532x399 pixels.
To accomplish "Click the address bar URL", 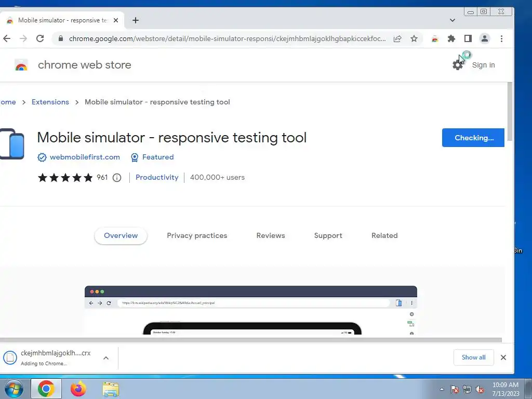I will (228, 38).
